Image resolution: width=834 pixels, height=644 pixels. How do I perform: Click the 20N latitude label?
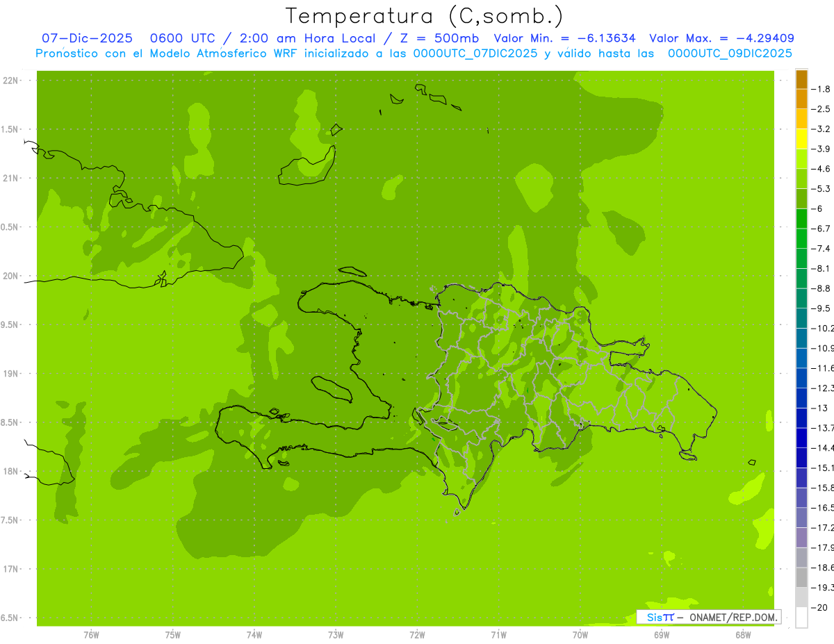[10, 276]
